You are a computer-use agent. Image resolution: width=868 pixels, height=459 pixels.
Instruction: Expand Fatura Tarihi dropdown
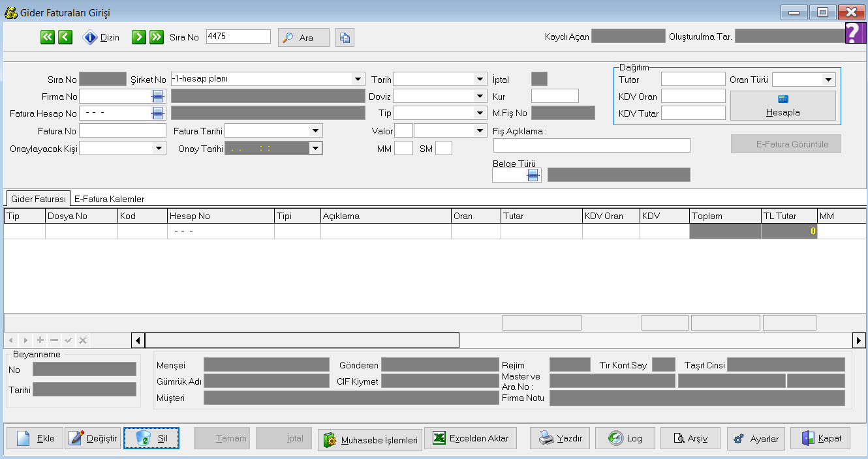tap(316, 130)
